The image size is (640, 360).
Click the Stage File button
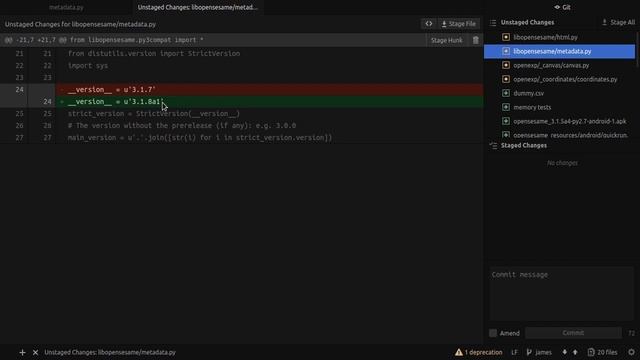pos(458,24)
